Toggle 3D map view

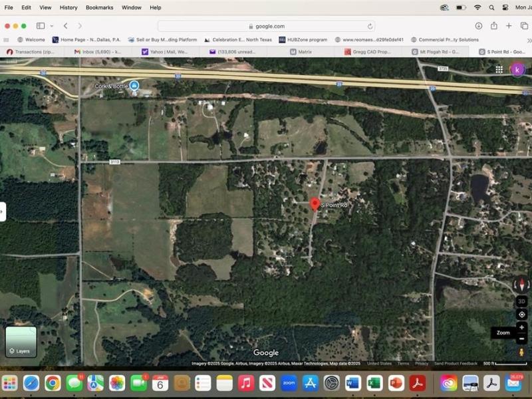point(521,301)
